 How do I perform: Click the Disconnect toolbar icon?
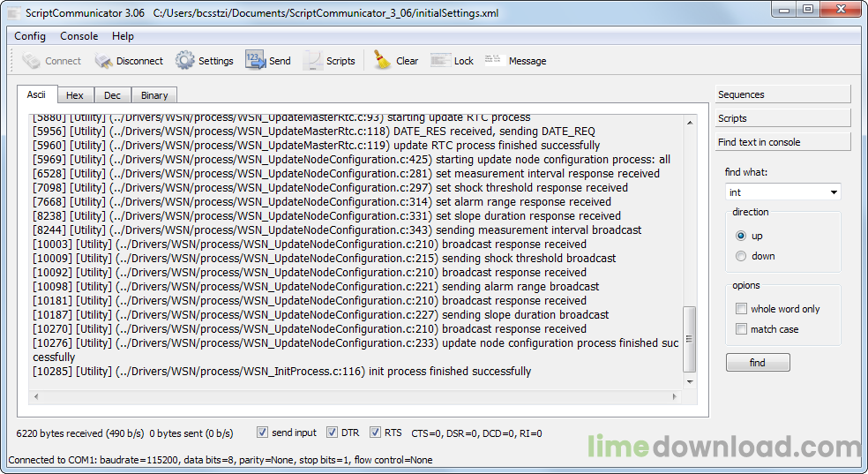tap(104, 61)
